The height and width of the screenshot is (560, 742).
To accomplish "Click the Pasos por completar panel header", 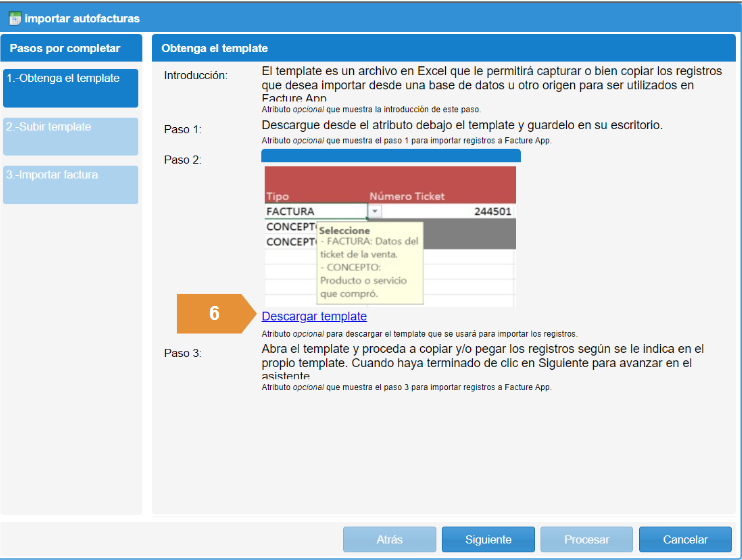I will [70, 48].
